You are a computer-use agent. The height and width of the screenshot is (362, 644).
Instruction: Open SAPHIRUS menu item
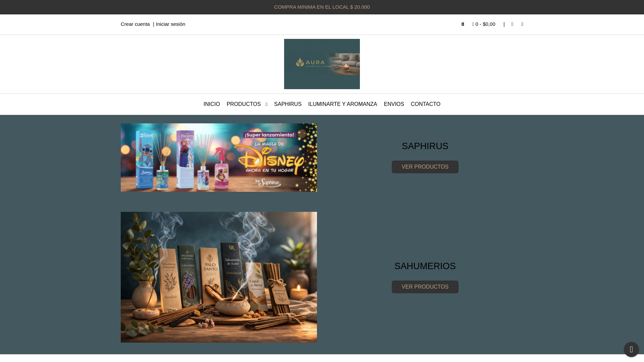pyautogui.click(x=288, y=104)
